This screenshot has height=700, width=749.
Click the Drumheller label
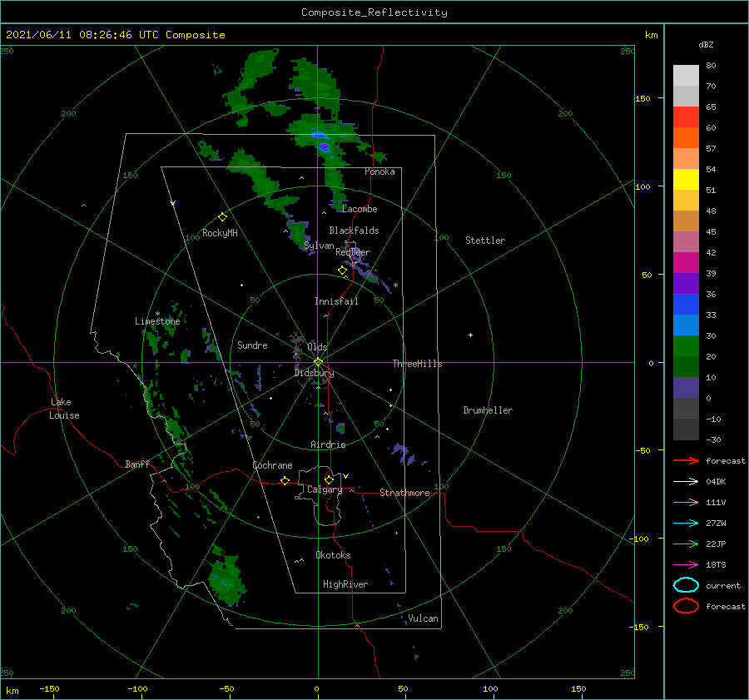coord(488,410)
